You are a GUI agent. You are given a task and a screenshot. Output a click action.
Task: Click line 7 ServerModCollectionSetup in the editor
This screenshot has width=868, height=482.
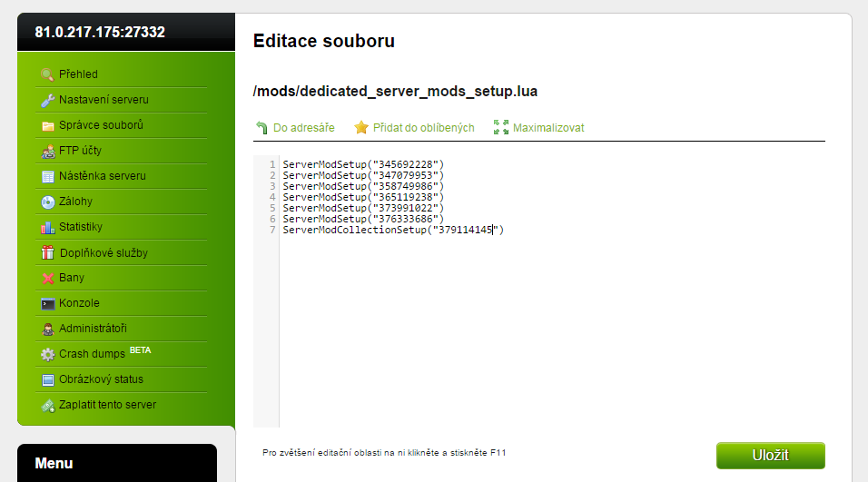click(x=392, y=231)
